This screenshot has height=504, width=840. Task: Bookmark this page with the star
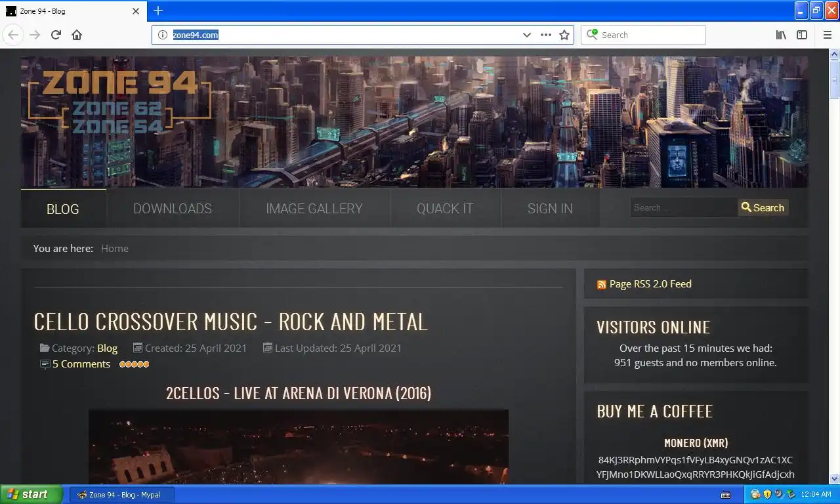tap(564, 35)
